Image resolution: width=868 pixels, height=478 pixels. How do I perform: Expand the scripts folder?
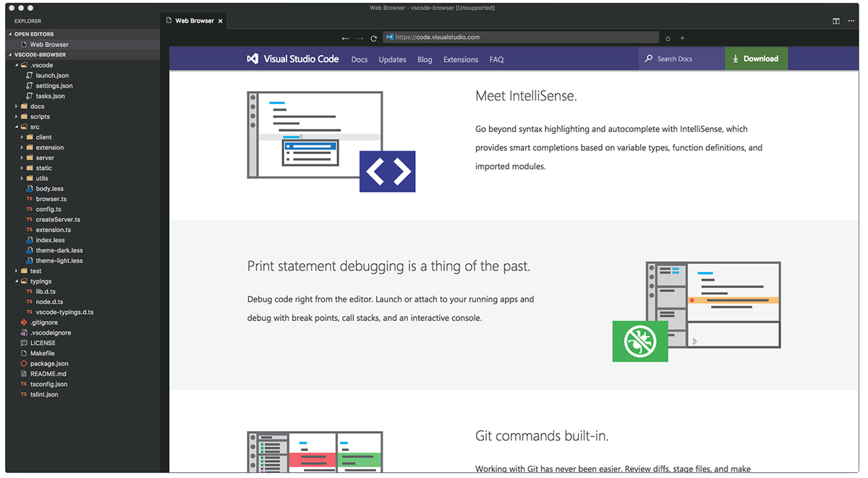tap(40, 116)
